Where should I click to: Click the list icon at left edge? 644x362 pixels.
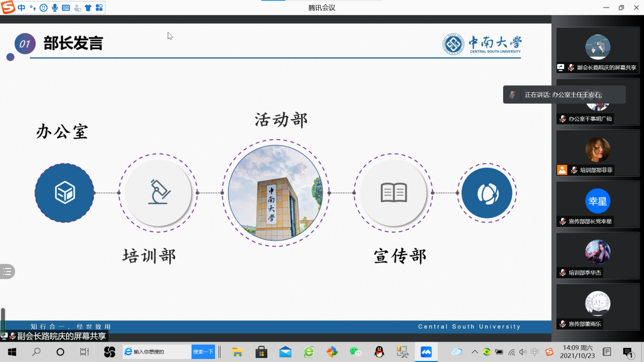click(x=7, y=272)
